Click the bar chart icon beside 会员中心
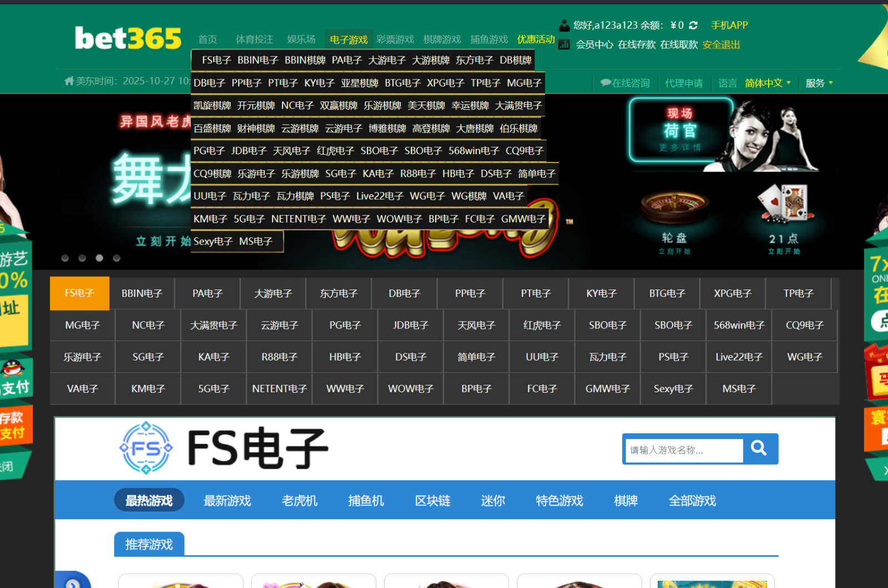This screenshot has height=588, width=888. pos(564,45)
